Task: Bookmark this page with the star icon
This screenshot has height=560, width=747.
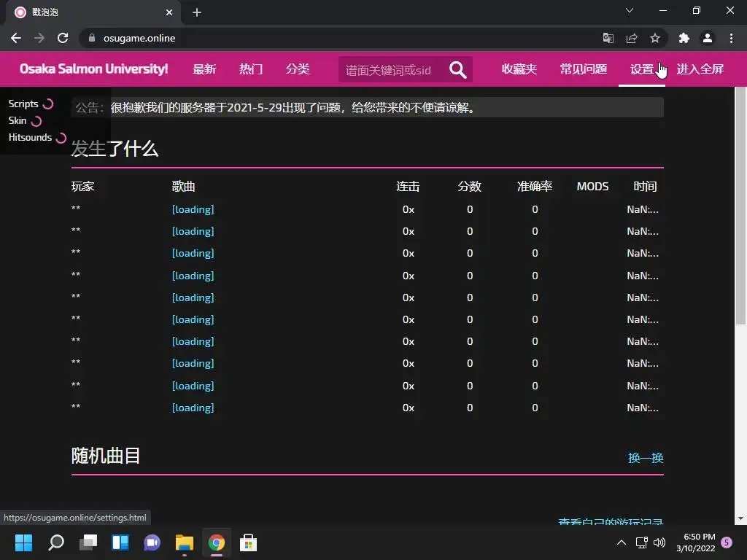Action: click(655, 38)
